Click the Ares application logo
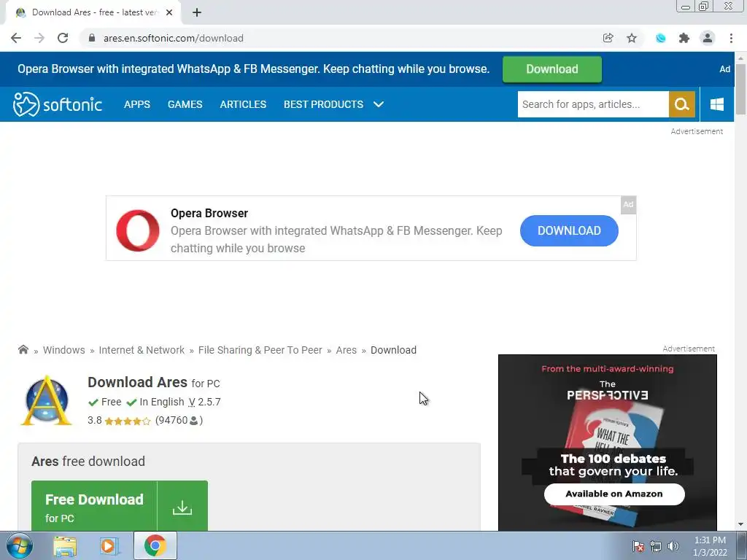Viewport: 747px width, 560px height. coord(46,400)
